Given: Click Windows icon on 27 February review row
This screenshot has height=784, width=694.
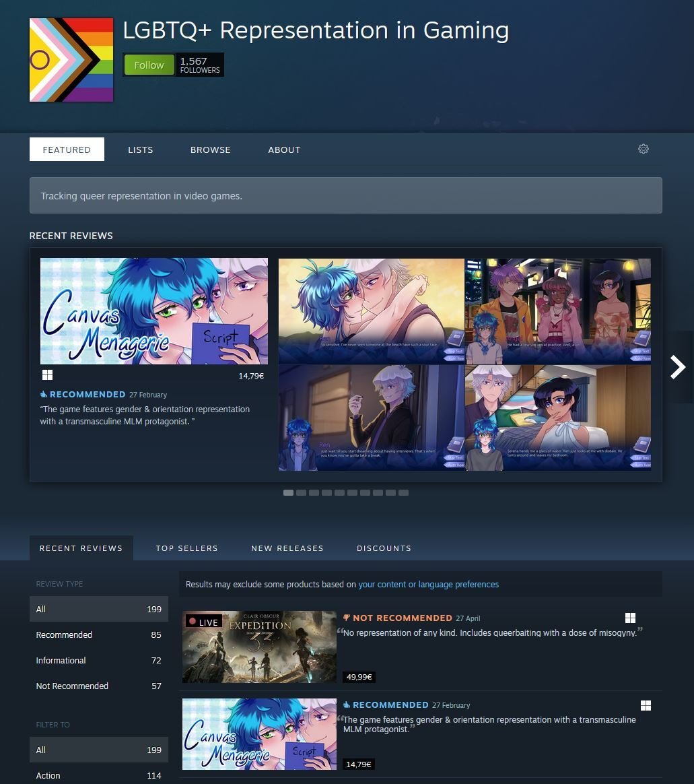Looking at the screenshot, I should point(646,705).
